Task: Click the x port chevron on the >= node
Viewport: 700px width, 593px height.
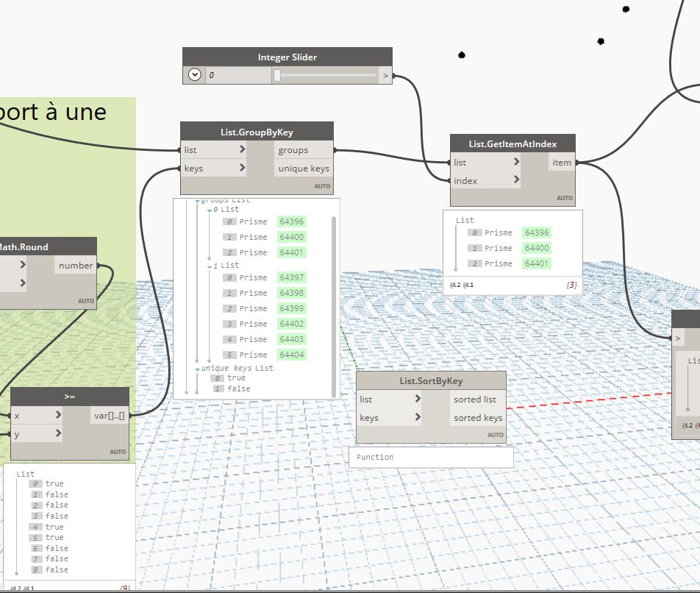Action: (x=59, y=416)
